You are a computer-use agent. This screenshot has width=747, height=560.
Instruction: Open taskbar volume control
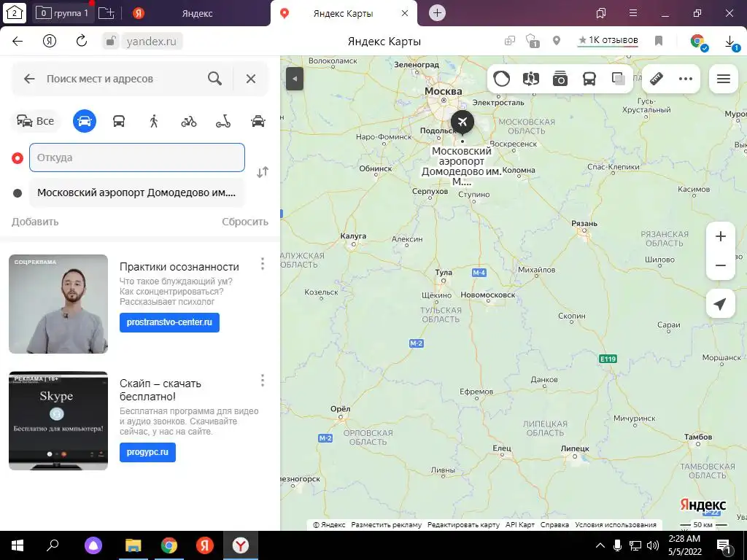tap(653, 545)
